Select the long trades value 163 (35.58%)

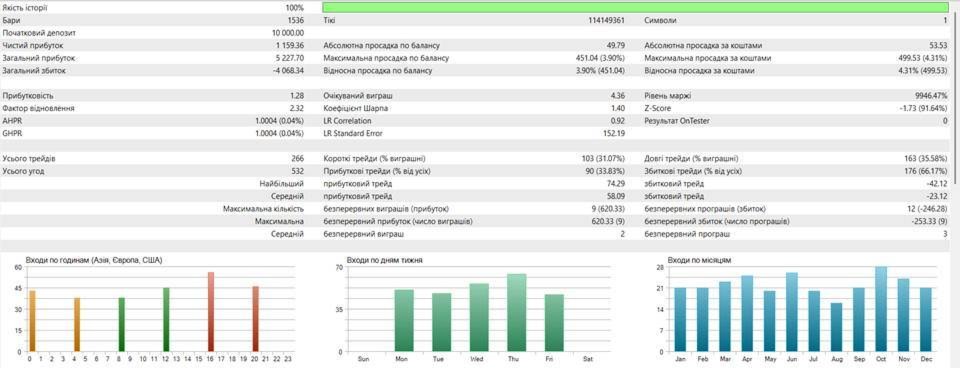[x=926, y=158]
